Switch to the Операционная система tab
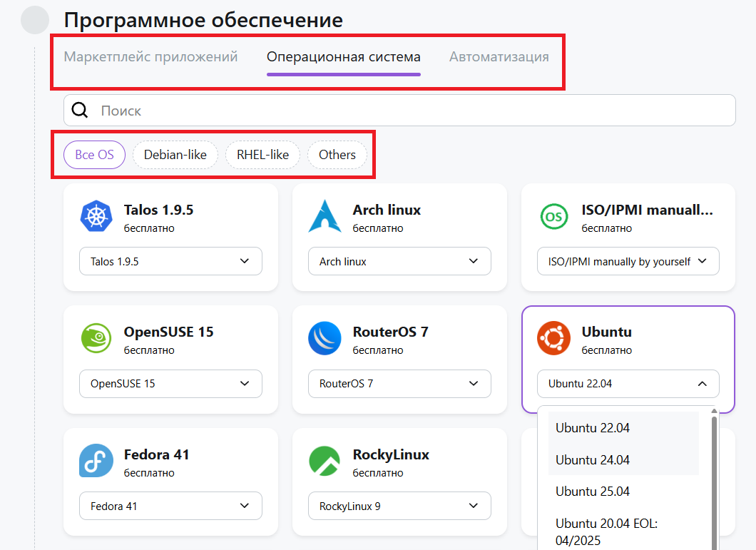The width and height of the screenshot is (756, 550). pos(344,57)
